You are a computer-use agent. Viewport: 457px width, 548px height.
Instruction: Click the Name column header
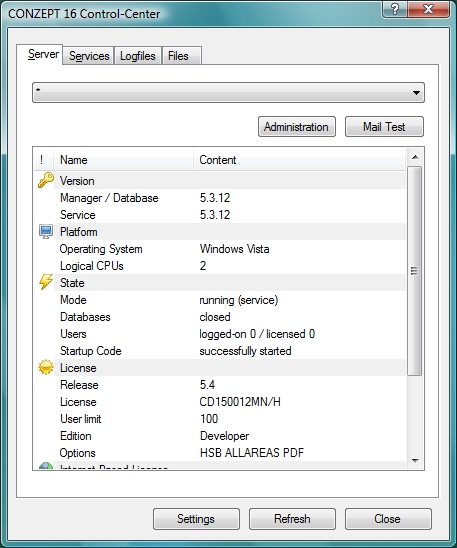(123, 160)
